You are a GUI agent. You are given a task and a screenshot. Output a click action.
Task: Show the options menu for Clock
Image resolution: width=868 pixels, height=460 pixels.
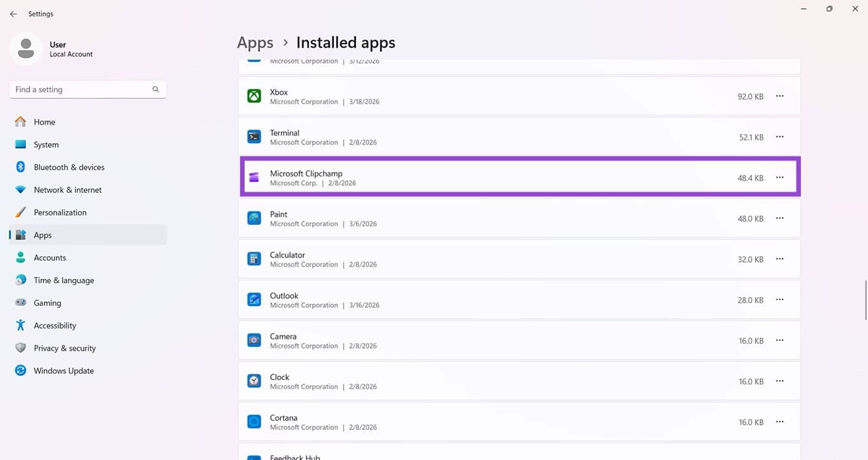[x=779, y=381]
